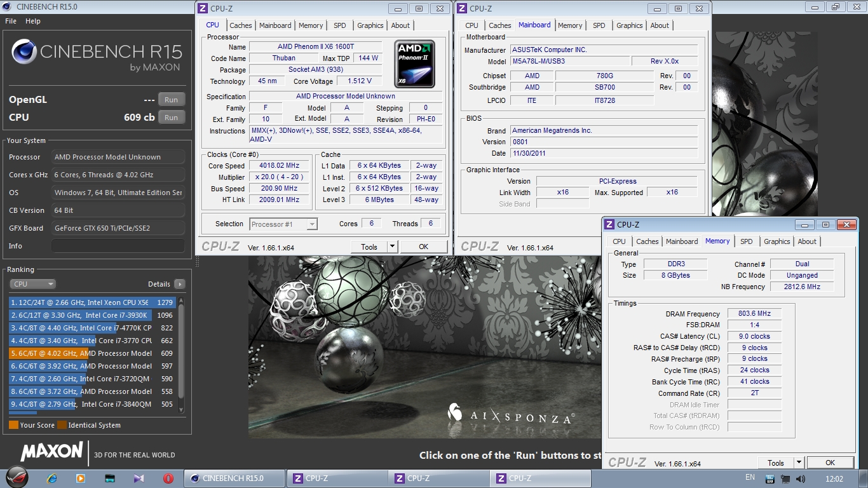Click the Core Speed 4018.02 MHz value
Screen dimensions: 868x488
tap(279, 166)
